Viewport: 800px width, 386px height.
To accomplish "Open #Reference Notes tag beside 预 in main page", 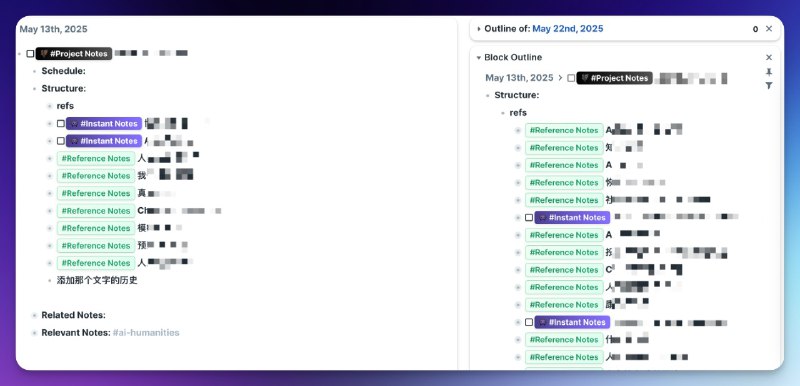I will 96,245.
